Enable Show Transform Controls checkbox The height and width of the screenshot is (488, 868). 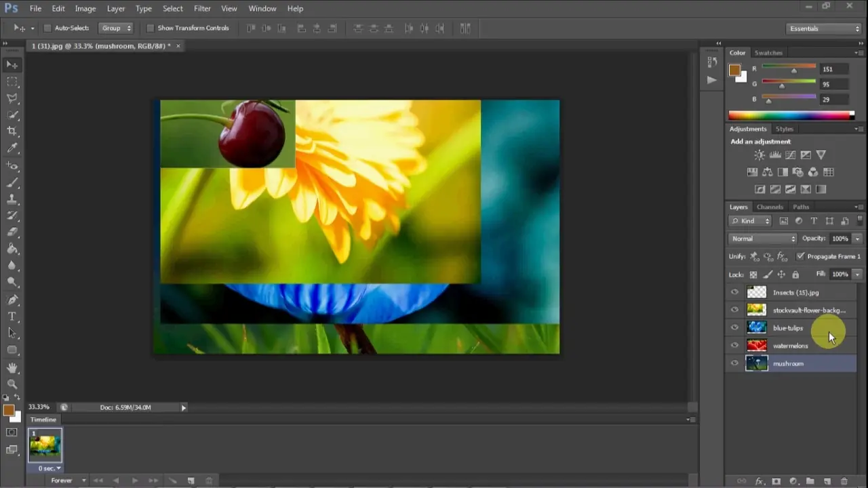(151, 28)
